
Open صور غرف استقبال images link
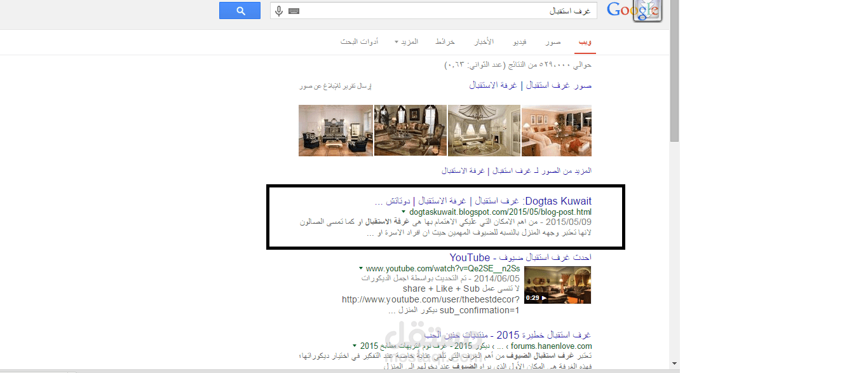point(558,85)
